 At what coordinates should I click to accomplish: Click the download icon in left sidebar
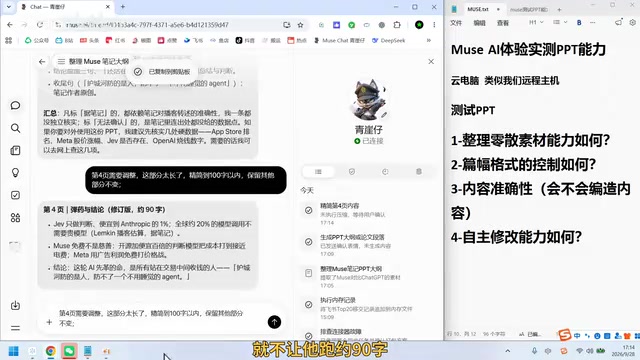click(x=16, y=305)
